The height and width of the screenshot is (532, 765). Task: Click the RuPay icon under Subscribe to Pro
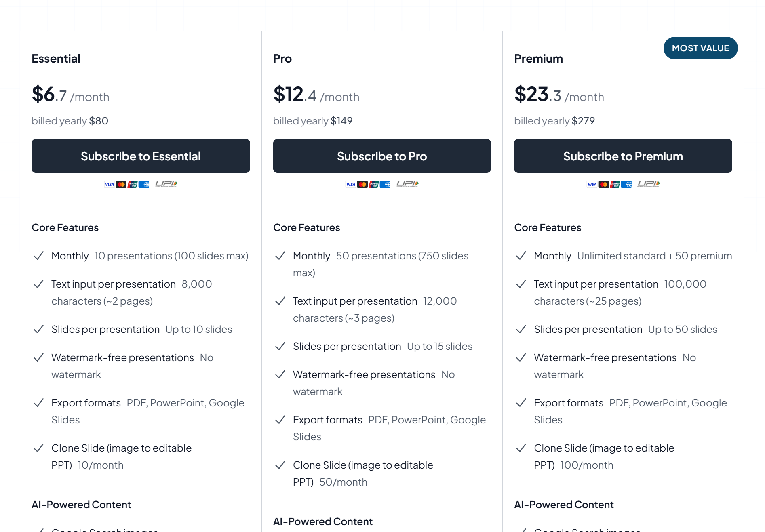click(374, 184)
